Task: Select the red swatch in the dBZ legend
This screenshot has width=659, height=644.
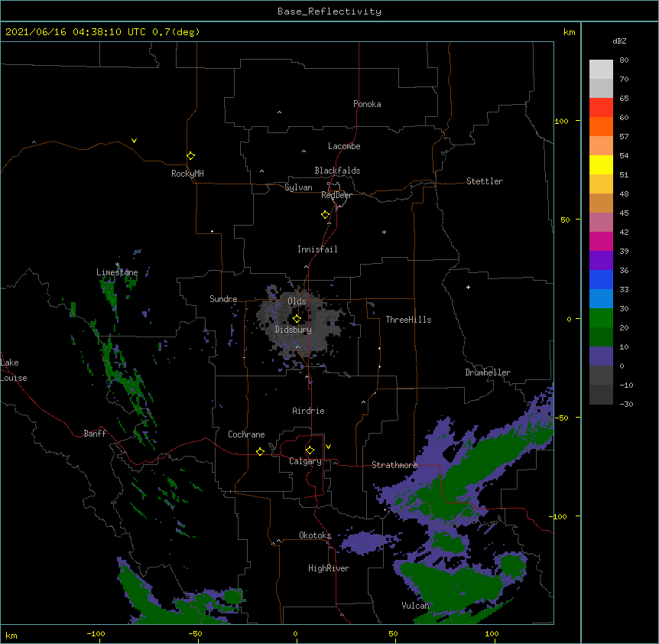Action: 601,107
